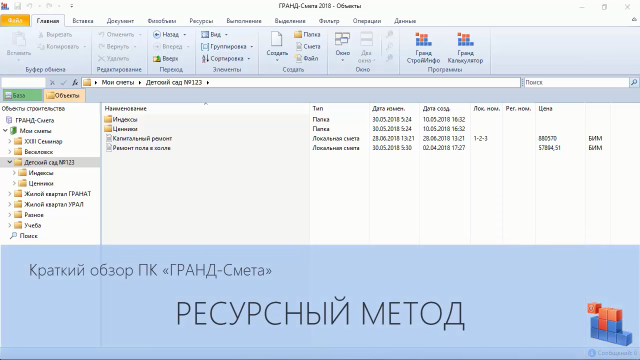The image size is (640, 360).
Task: Switch to the Ресурсы ribbon tab
Action: pyautogui.click(x=201, y=21)
